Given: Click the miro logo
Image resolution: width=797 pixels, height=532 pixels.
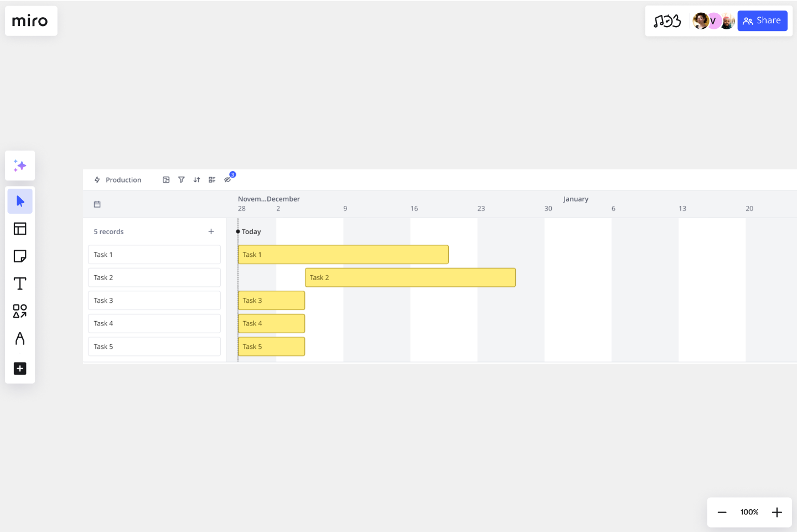Looking at the screenshot, I should pyautogui.click(x=30, y=20).
